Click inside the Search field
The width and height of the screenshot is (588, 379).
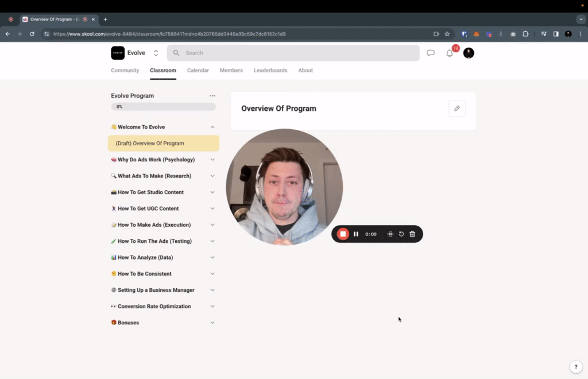[258, 53]
